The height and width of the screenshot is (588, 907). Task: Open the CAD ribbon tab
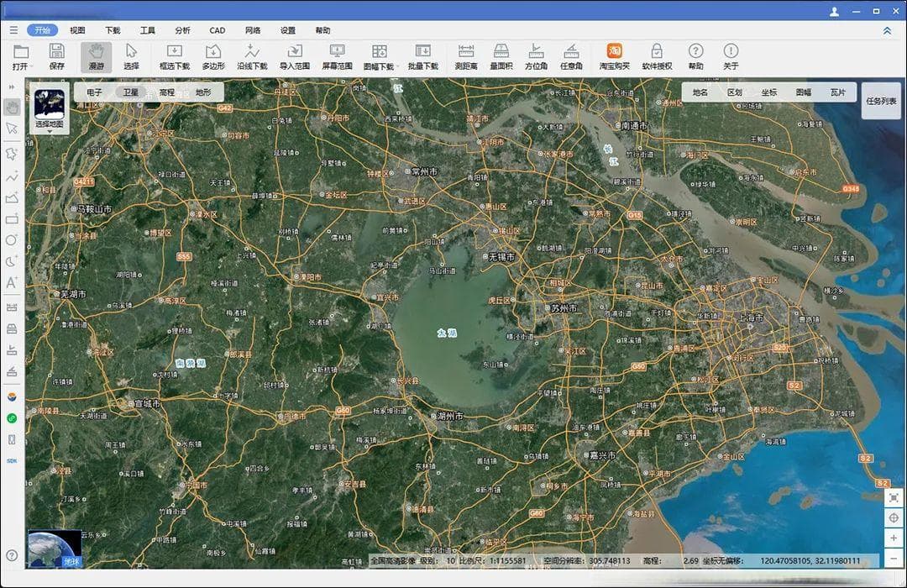pyautogui.click(x=218, y=30)
